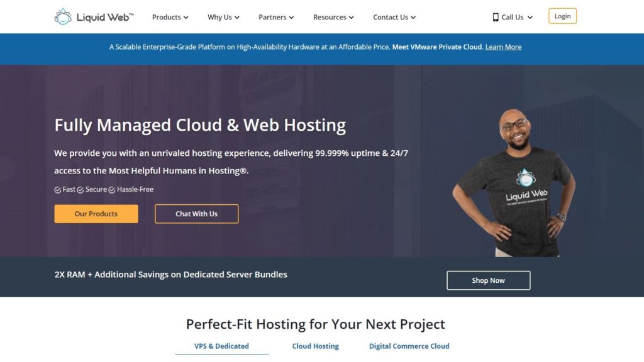The width and height of the screenshot is (644, 362).
Task: Click the man in Liquid Web t-shirt image
Action: coord(514,182)
